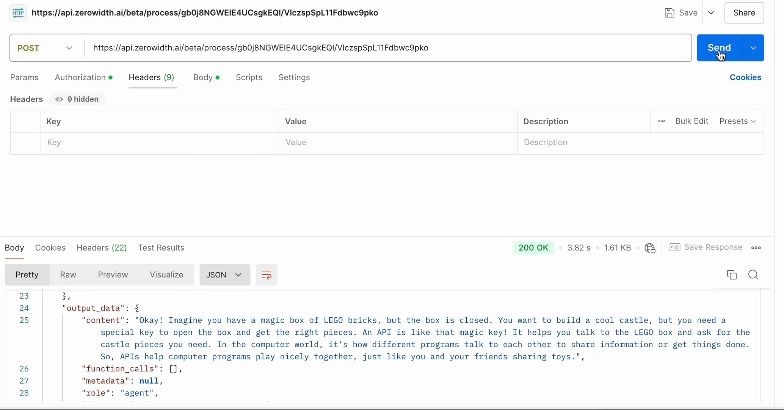Click the copy response icon
Screen dimensions: 784x410
[x=732, y=274]
